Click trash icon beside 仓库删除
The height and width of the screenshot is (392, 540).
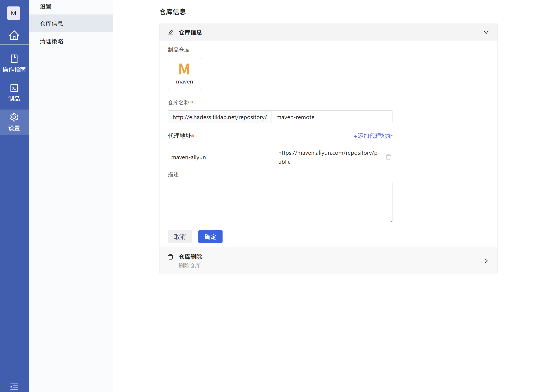[x=171, y=257]
